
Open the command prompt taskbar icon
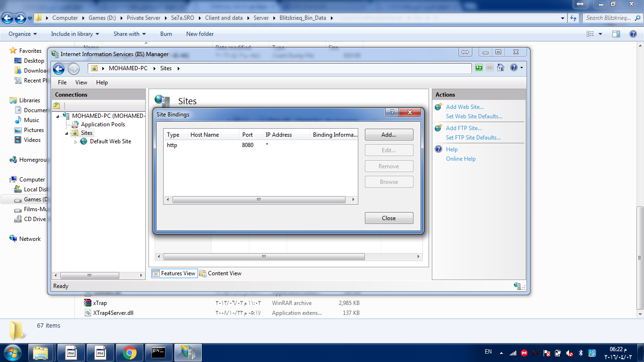158,353
